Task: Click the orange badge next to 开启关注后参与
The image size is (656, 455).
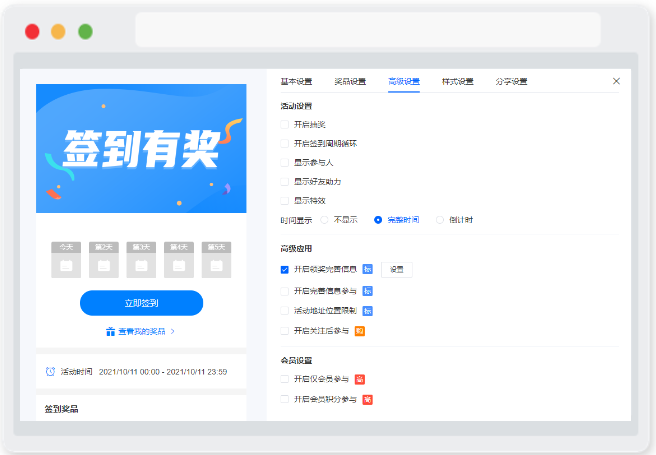Action: click(x=360, y=331)
